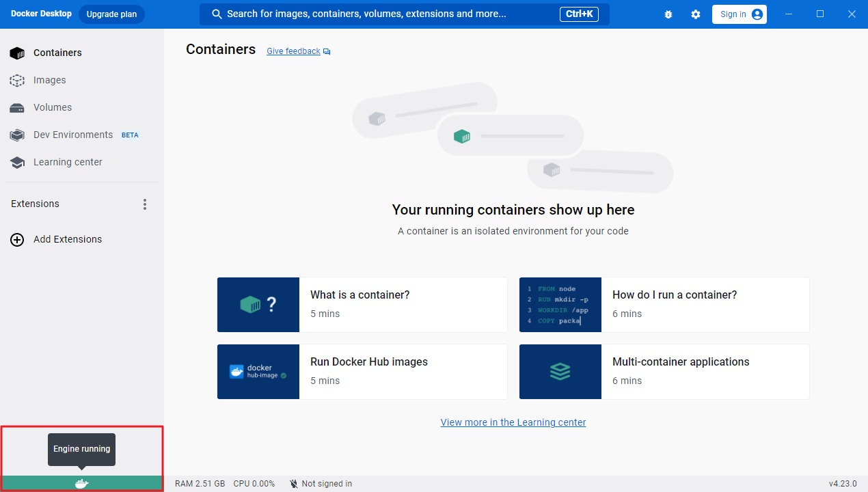868x492 pixels.
Task: Click the Docker whale engine status icon
Action: [x=82, y=484]
